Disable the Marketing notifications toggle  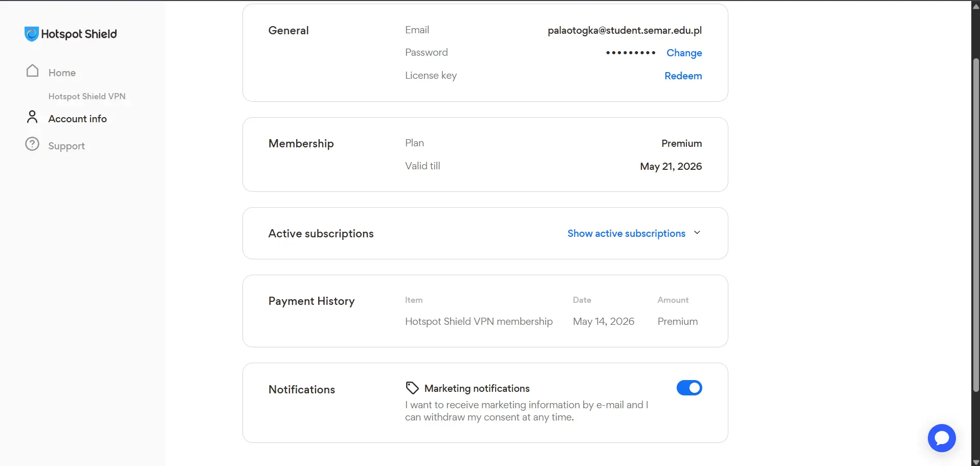pyautogui.click(x=689, y=388)
